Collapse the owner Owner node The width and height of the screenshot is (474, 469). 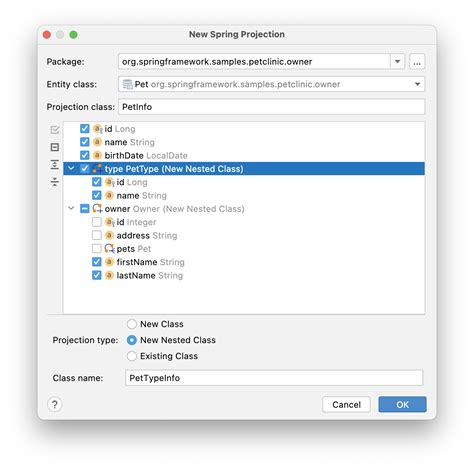coord(71,208)
